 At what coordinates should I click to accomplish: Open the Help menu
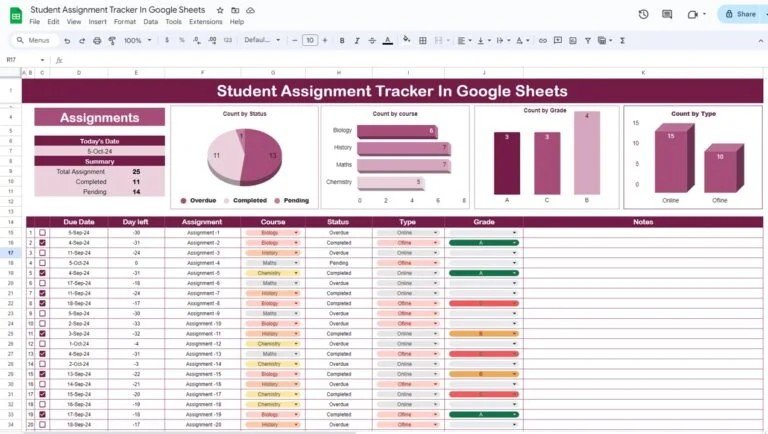click(237, 22)
